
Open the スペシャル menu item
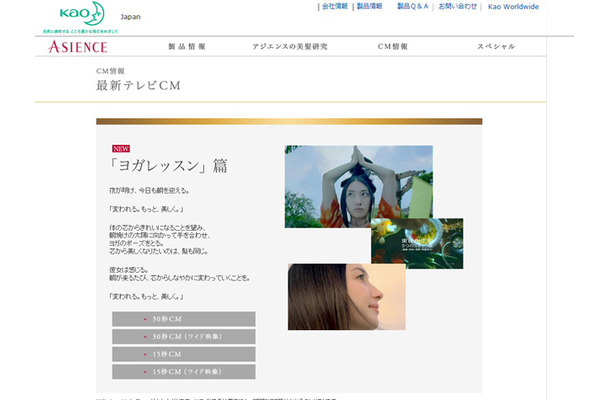coord(496,47)
